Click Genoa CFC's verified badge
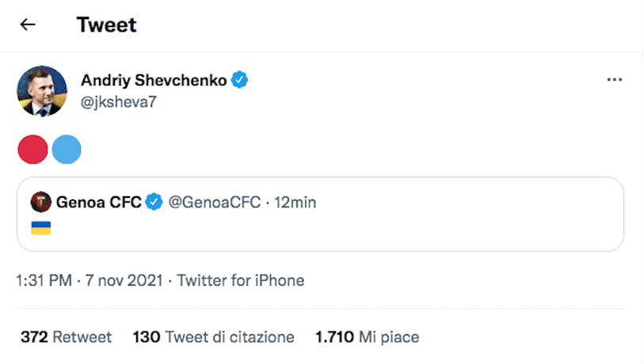Viewport: 644px width, 364px height. click(154, 202)
